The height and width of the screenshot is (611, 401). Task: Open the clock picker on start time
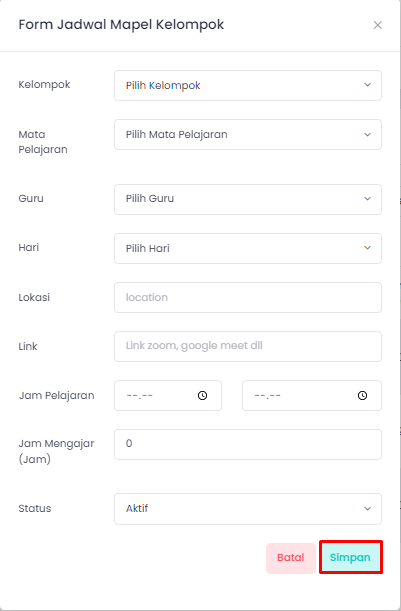point(202,396)
